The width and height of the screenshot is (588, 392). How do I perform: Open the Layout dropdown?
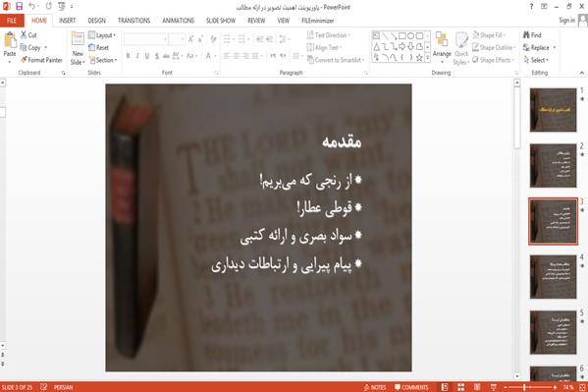coord(102,35)
